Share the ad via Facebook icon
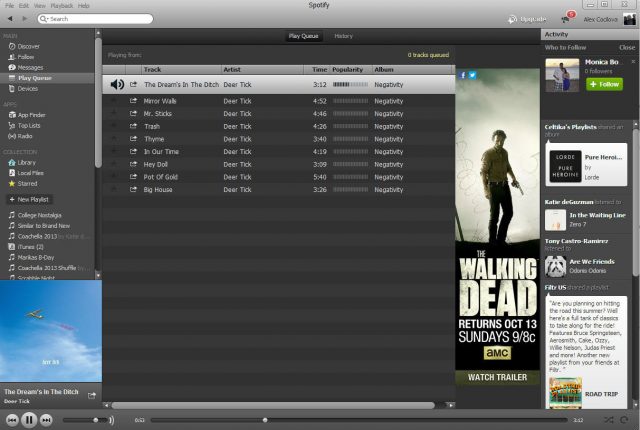Screen dimensions: 640x430 pyautogui.click(x=463, y=75)
